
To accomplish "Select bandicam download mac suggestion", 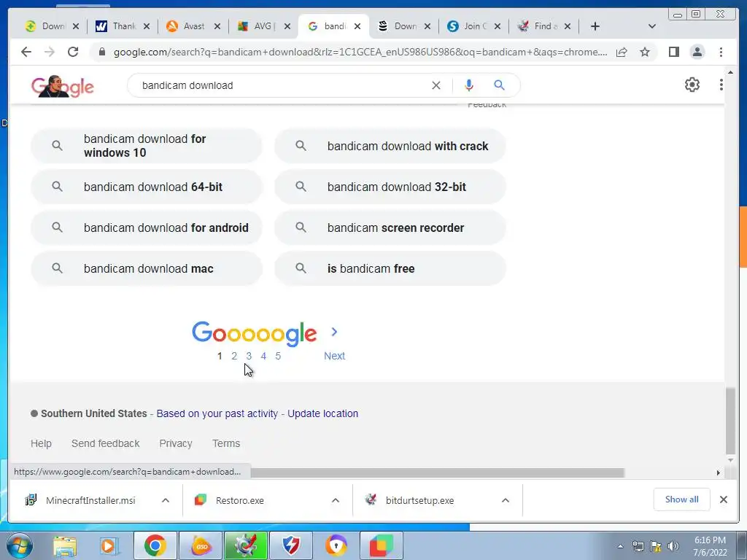I will tap(146, 268).
